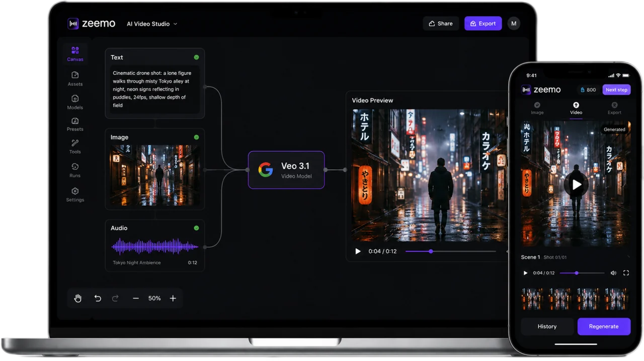
Task: Toggle the Text node green status dot
Action: pos(196,57)
